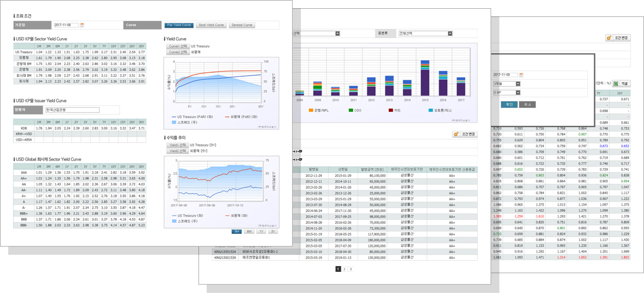Screen dimensions: 644x293
Task: Open calendar icon in the dialog popup
Action: [x=522, y=75]
